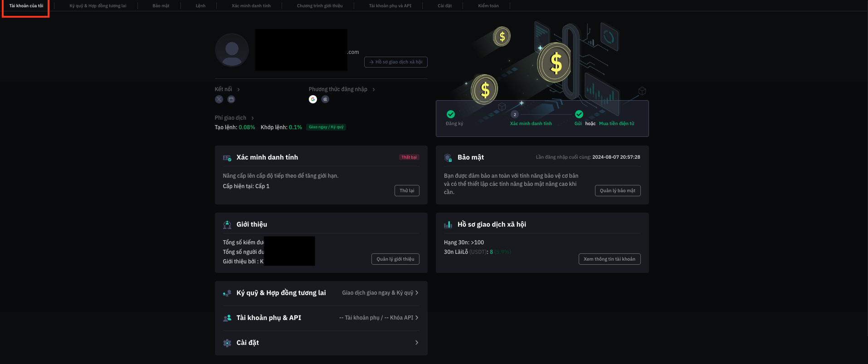Click the second connect icon under Kết nối
Image resolution: width=868 pixels, height=364 pixels.
231,99
